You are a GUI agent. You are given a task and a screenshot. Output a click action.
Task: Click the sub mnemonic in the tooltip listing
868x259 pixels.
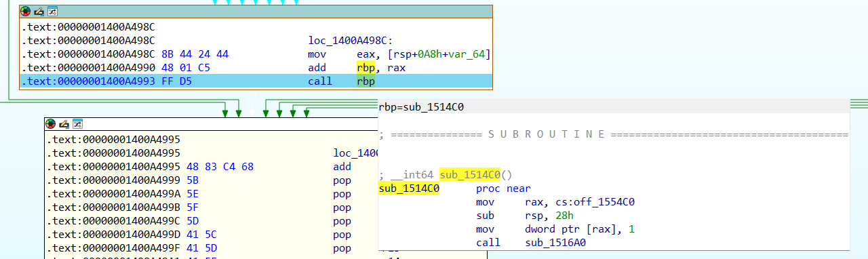(x=485, y=216)
